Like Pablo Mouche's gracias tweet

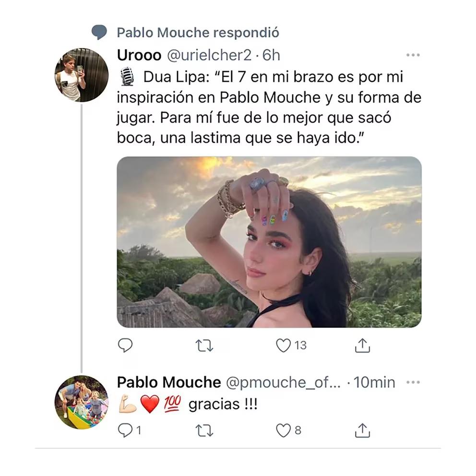click(284, 431)
